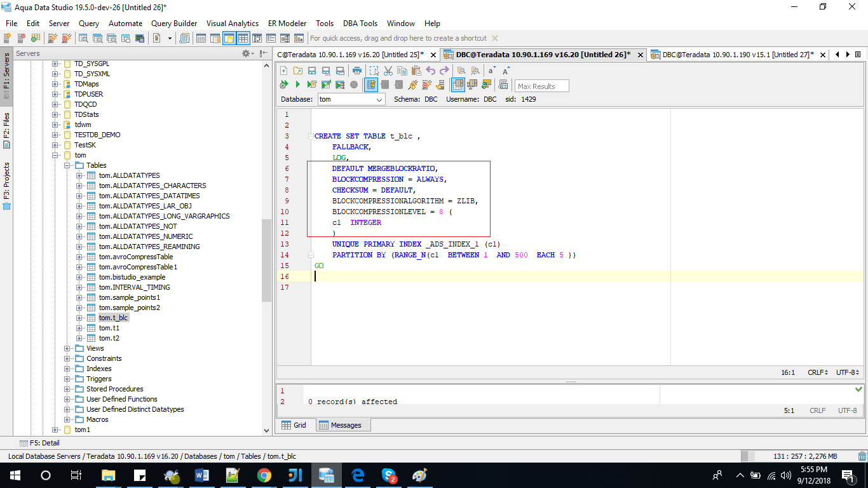Click the Print icon in editor toolbar
Screen dimensions: 868x488
(357, 71)
